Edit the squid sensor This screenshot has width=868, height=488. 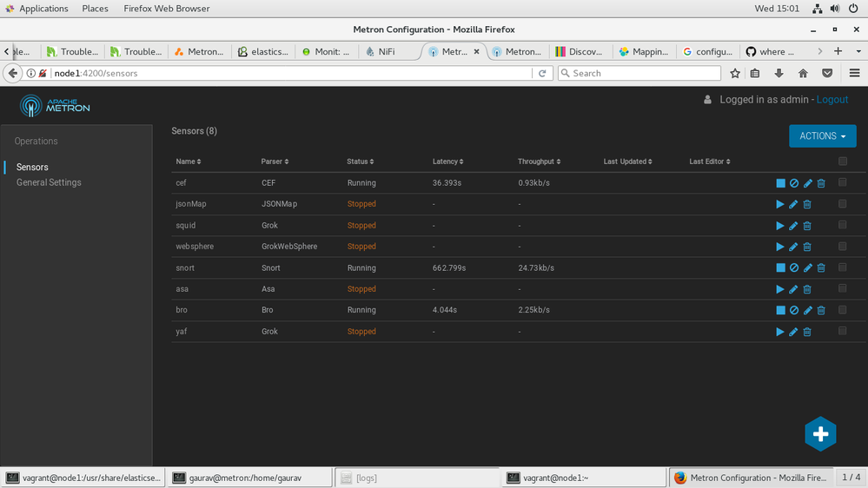click(x=793, y=226)
